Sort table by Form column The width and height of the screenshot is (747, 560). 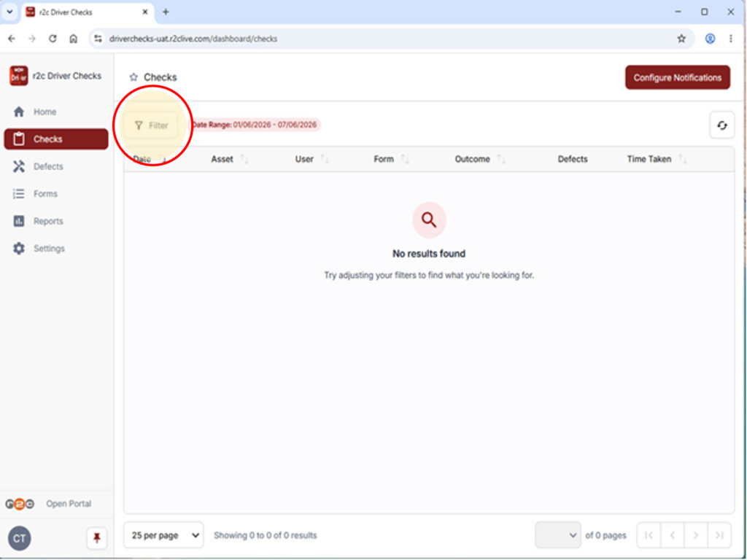[392, 159]
